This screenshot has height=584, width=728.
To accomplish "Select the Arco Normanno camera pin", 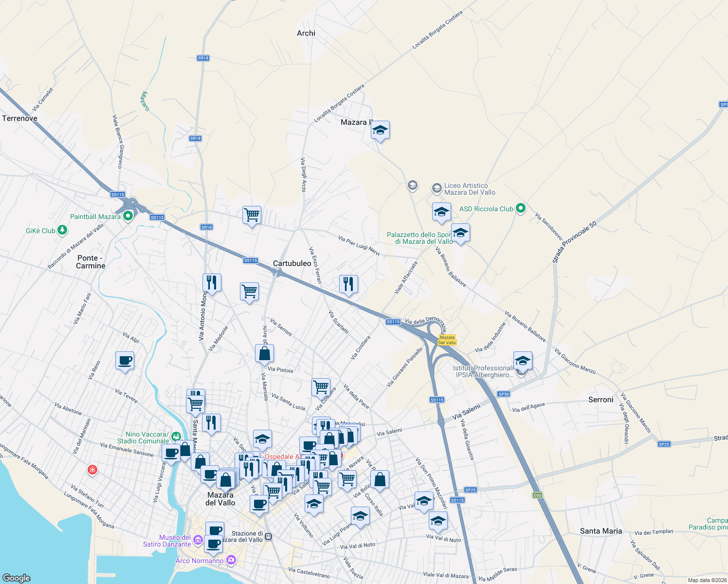I will 231,560.
